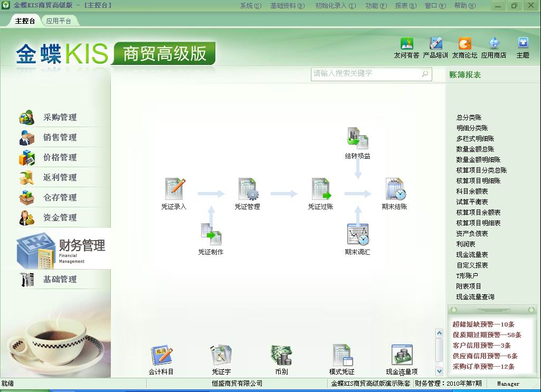This screenshot has width=541, height=392.
Task: Open the 凭证录入 voucher entry icon
Action: [x=175, y=189]
